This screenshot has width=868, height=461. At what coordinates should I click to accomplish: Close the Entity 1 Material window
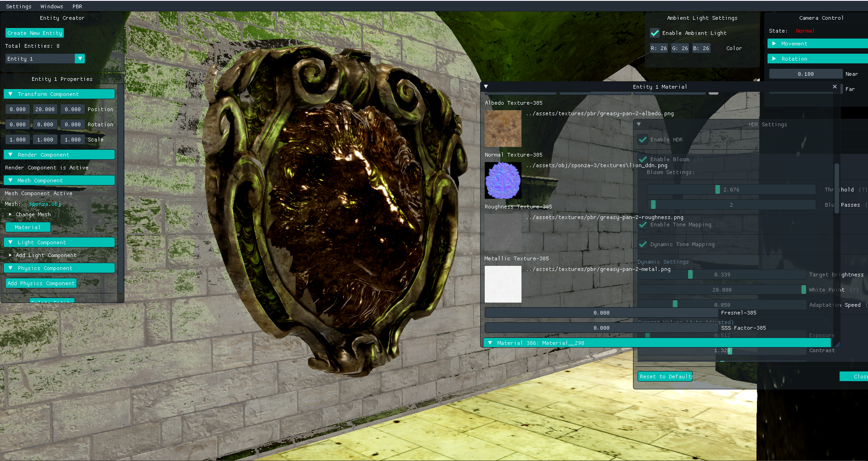pyautogui.click(x=834, y=86)
